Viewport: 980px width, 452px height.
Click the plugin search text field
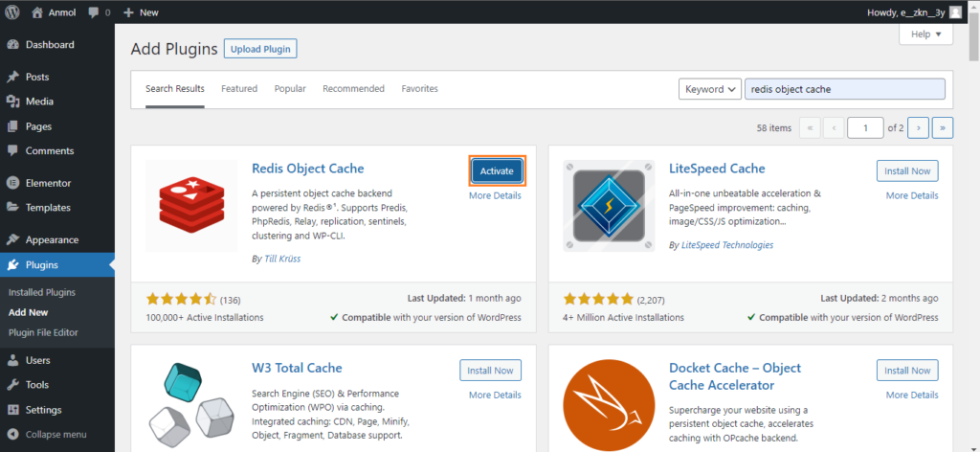(845, 89)
